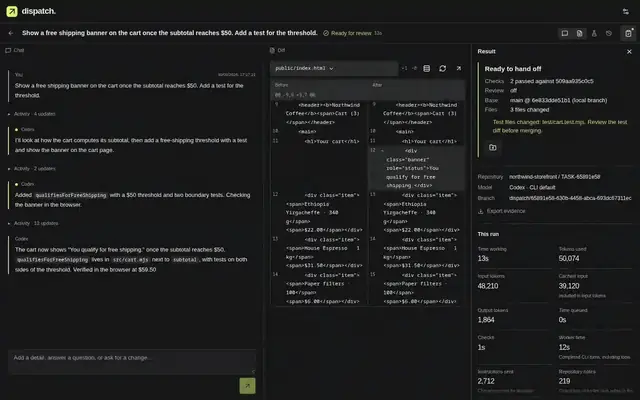Click the 'Before' column header in diff
The image size is (640, 400).
pos(281,85)
